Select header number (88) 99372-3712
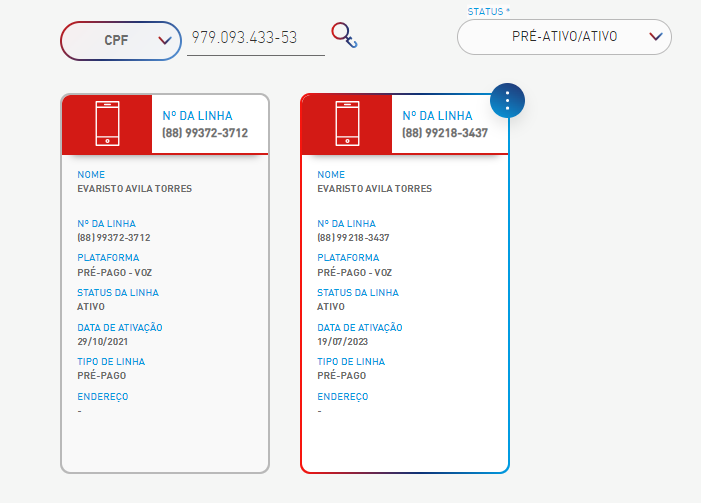This screenshot has width=701, height=503. [x=205, y=133]
